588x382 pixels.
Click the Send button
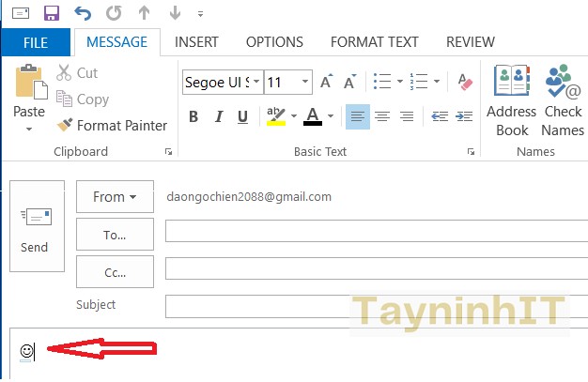pyautogui.click(x=35, y=226)
